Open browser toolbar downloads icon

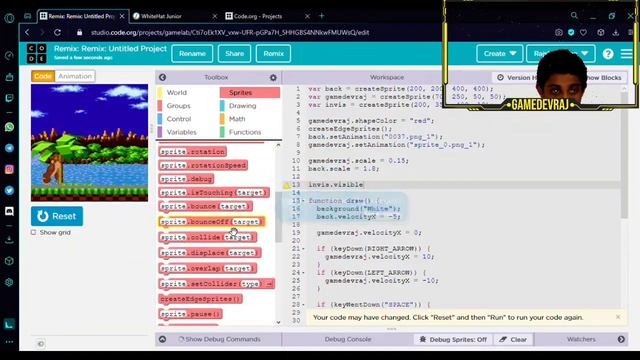(616, 32)
